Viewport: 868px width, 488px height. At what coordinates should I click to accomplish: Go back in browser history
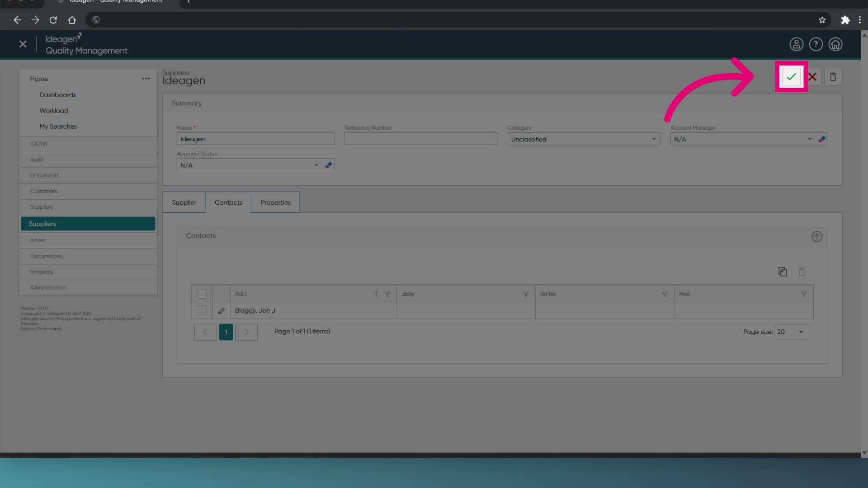tap(18, 20)
